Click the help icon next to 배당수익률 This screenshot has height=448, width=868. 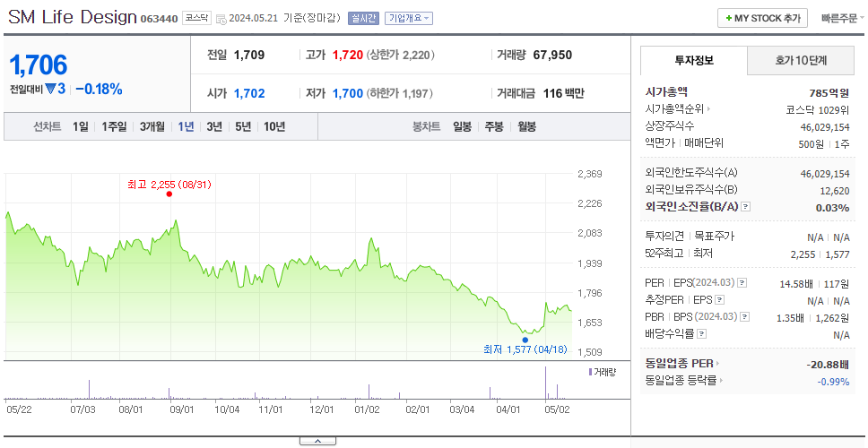pos(702,334)
